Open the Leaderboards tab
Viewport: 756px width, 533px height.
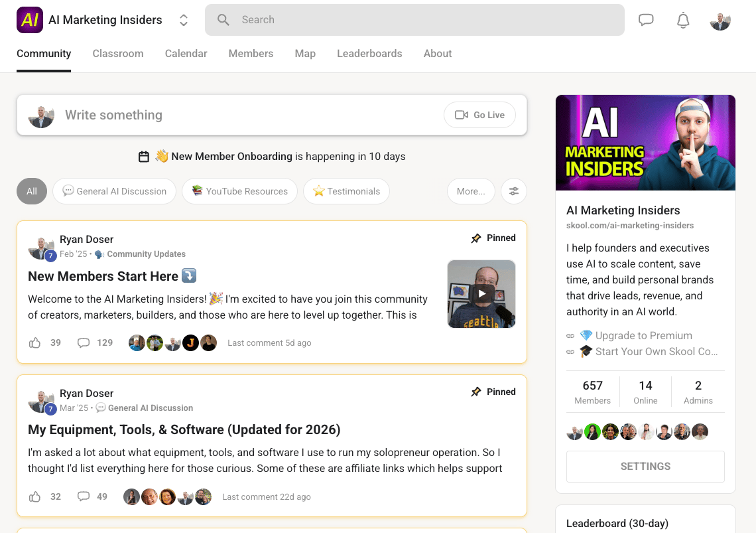click(369, 54)
